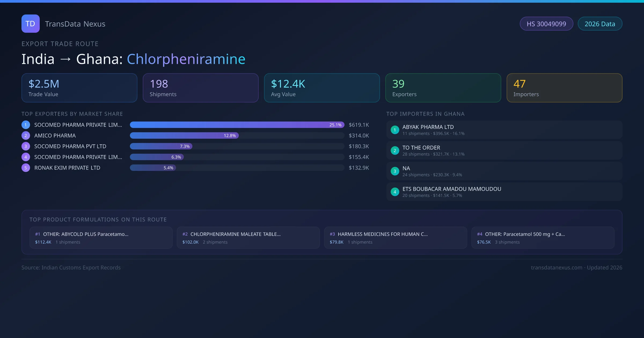Image resolution: width=644 pixels, height=338 pixels.
Task: Click the 2026 Data badge
Action: (600, 24)
